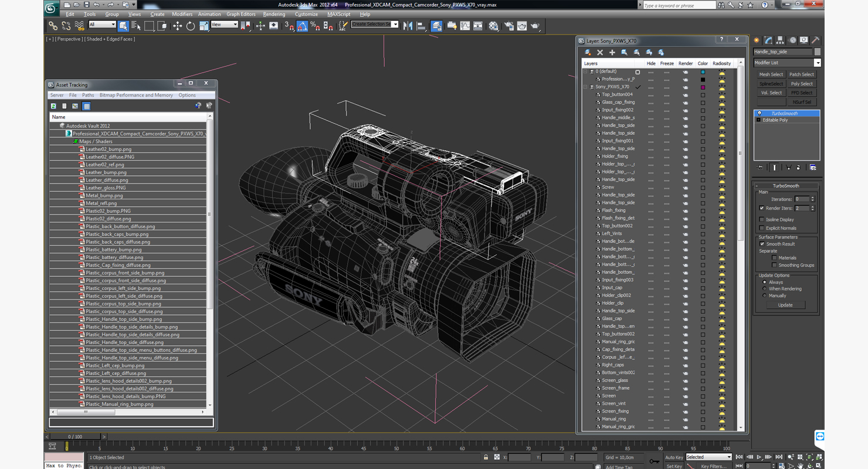This screenshot has width=868, height=469.
Task: Click the Mesh Select button
Action: pyautogui.click(x=771, y=74)
